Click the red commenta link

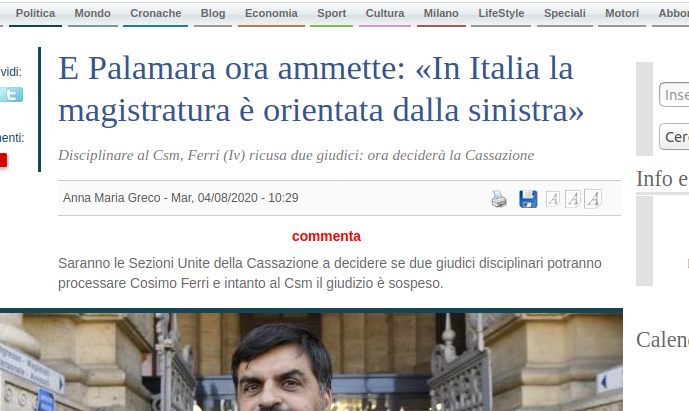pos(326,236)
